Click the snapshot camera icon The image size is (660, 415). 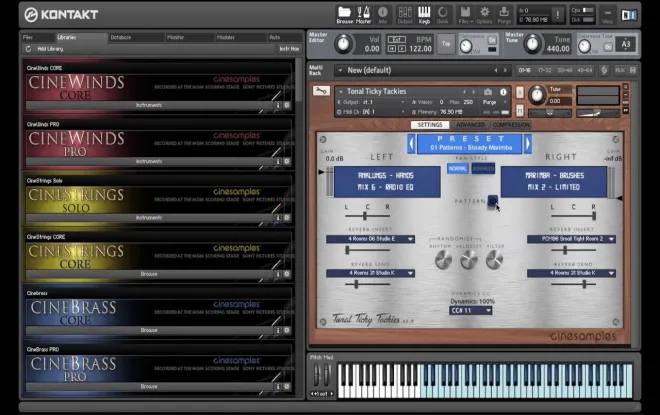pos(488,92)
